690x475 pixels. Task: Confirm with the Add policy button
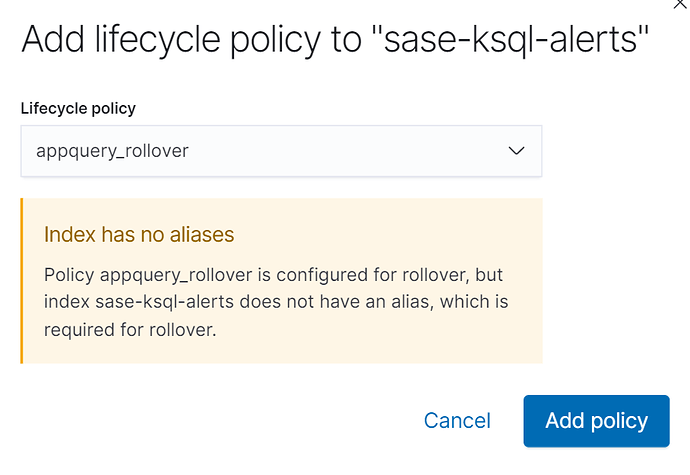[x=596, y=421]
